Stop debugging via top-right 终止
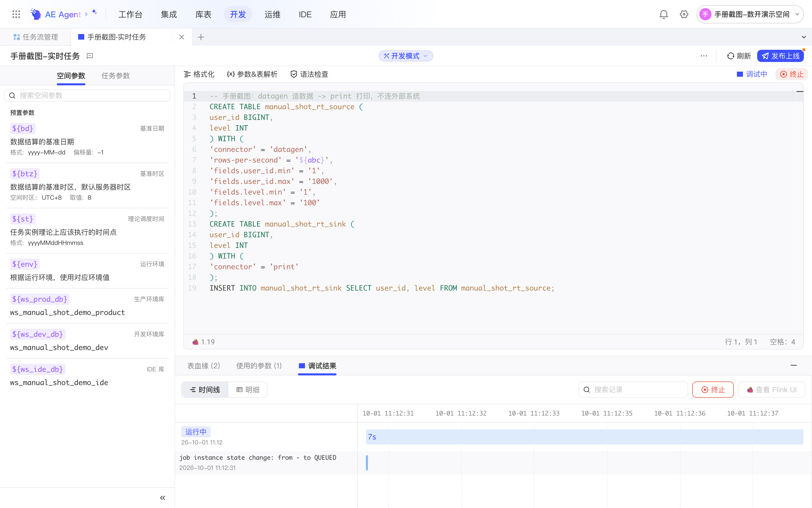 [791, 74]
